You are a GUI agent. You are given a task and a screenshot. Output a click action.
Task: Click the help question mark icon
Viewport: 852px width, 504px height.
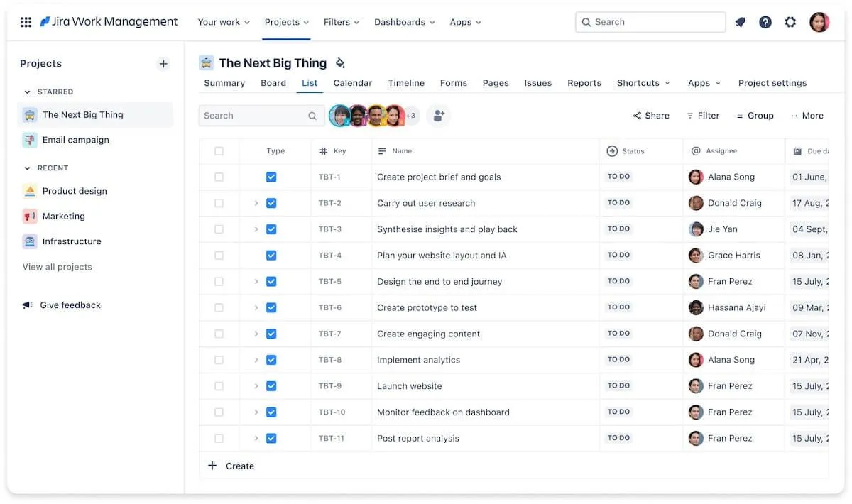pos(765,22)
